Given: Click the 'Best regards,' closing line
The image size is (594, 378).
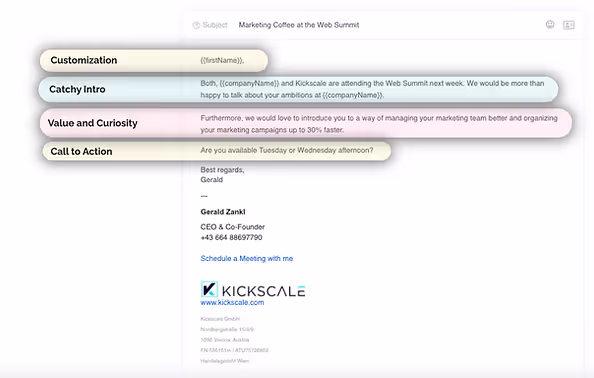Looking at the screenshot, I should point(222,170).
